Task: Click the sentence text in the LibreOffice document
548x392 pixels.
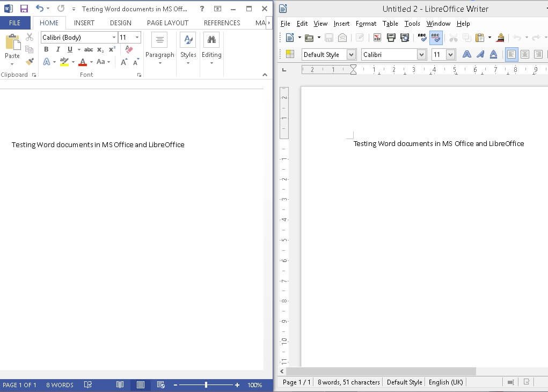Action: (x=439, y=143)
